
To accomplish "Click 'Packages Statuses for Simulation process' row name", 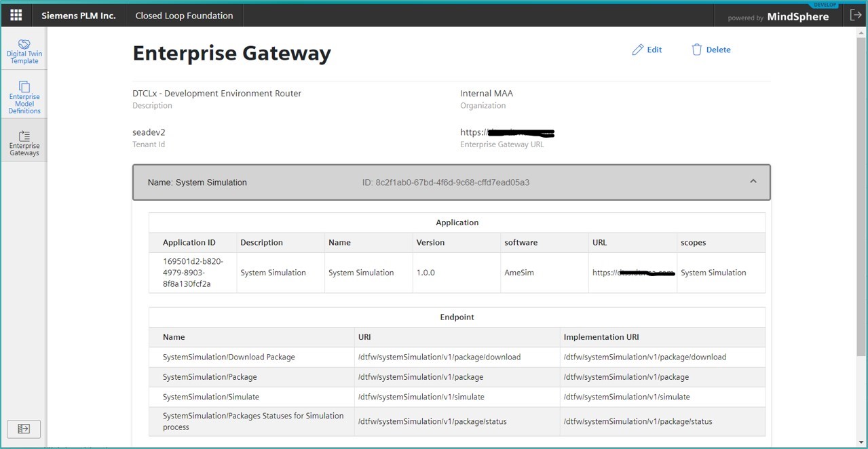I will (253, 421).
